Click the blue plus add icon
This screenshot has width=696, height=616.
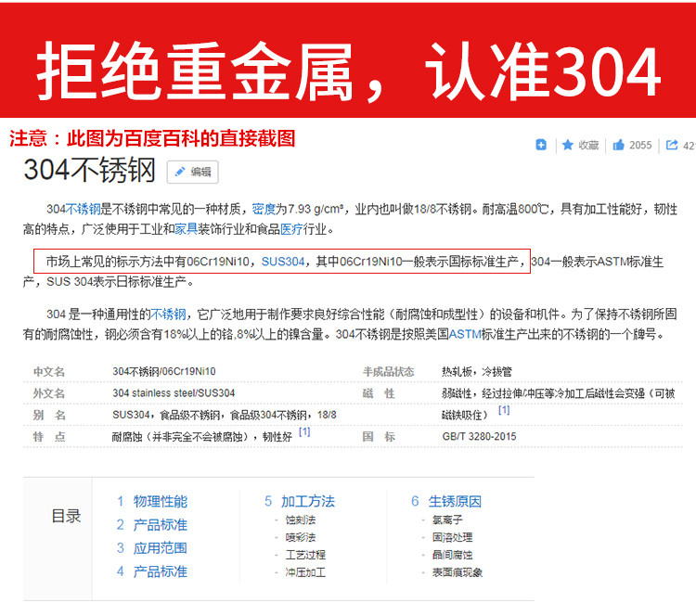[541, 145]
